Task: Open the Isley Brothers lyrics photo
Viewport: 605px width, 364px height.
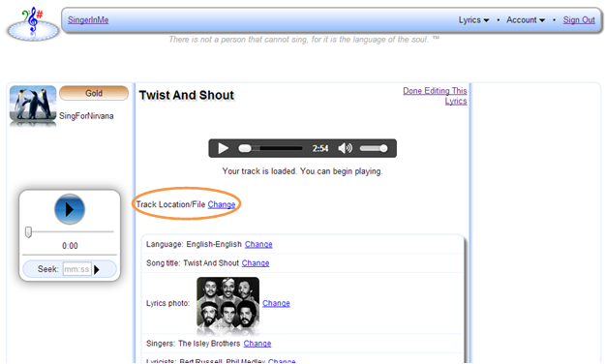Action: coord(228,303)
